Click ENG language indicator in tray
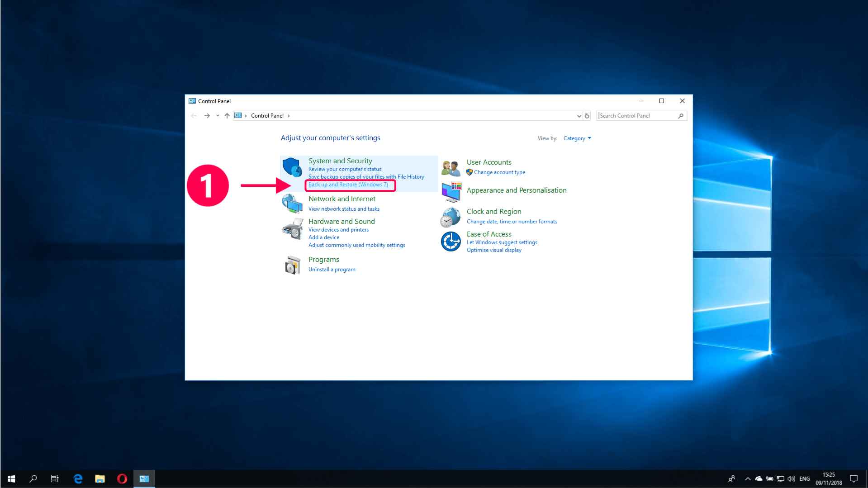 805,479
